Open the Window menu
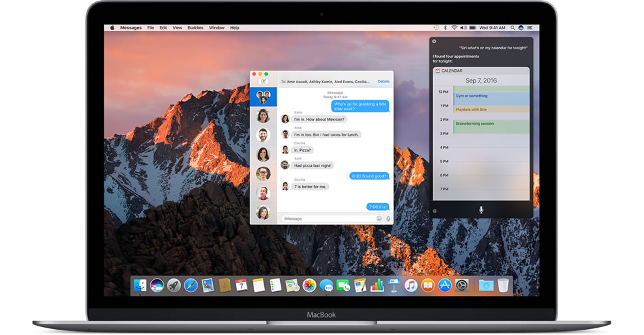The height and width of the screenshot is (335, 644). point(216,28)
